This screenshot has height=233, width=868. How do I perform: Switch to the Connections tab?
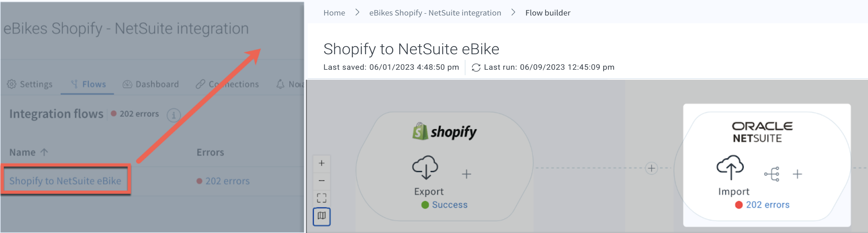tap(227, 84)
